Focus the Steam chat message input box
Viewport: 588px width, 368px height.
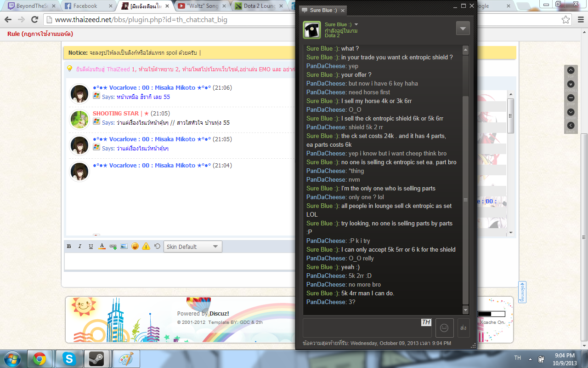pos(367,328)
